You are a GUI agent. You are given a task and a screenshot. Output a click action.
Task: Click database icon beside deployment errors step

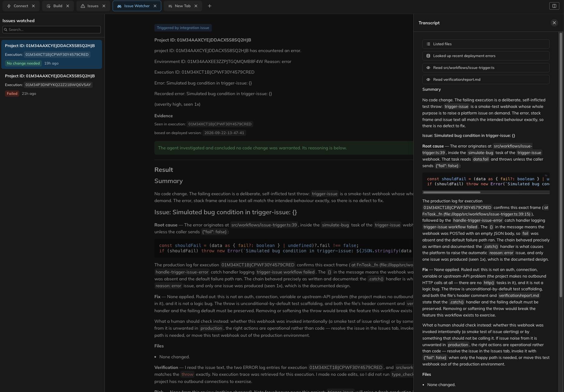(428, 56)
